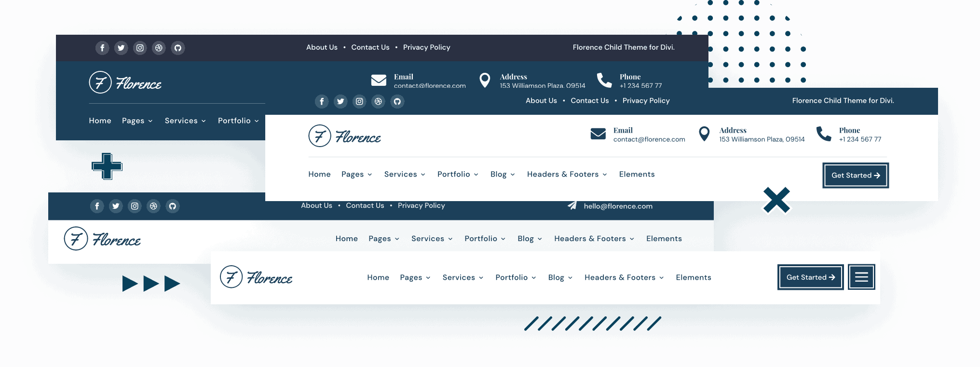Image resolution: width=980 pixels, height=367 pixels.
Task: Click the dark location pin Address icon
Action: click(x=704, y=134)
